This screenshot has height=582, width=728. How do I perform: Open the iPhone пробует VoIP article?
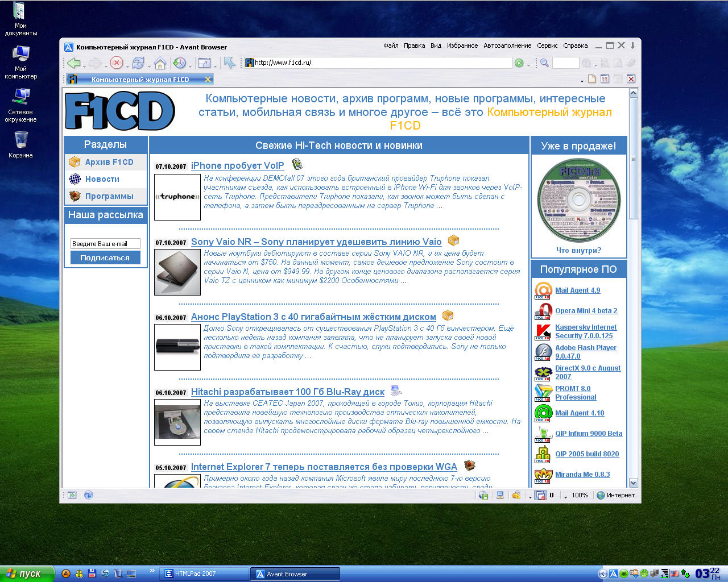coord(237,165)
